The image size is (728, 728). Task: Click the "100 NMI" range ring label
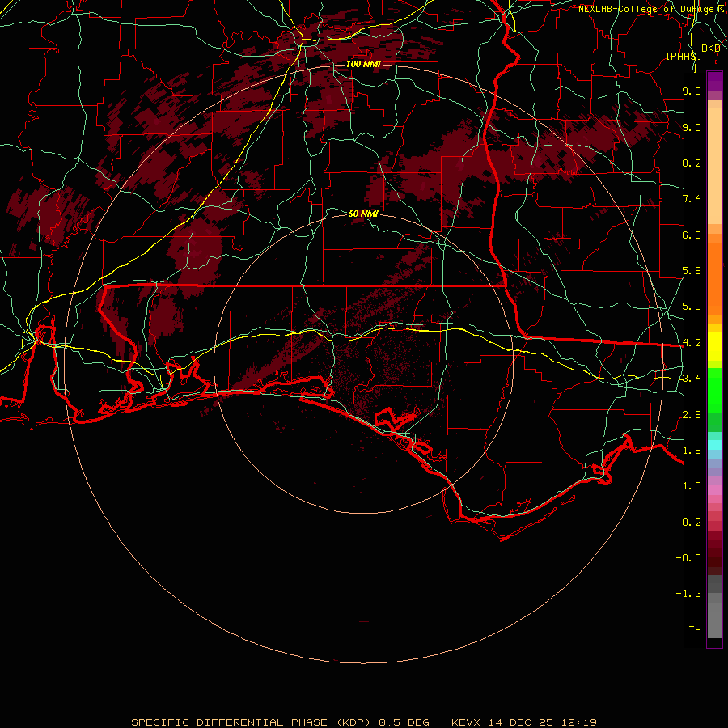tap(363, 64)
